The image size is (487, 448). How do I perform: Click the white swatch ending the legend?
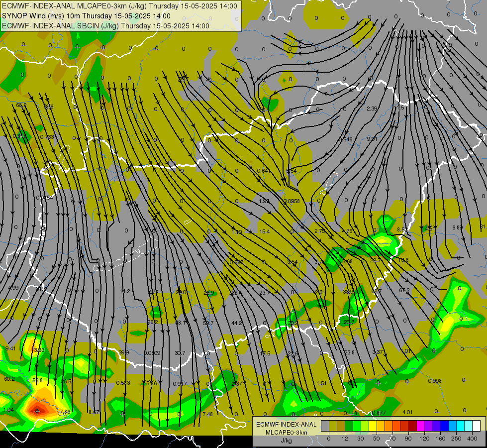coord(477,426)
